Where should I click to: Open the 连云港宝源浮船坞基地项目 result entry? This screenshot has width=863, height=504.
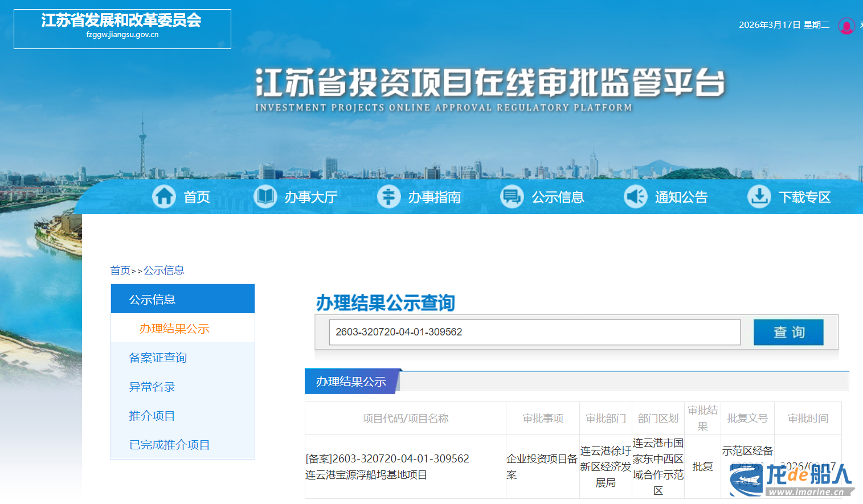click(x=366, y=475)
